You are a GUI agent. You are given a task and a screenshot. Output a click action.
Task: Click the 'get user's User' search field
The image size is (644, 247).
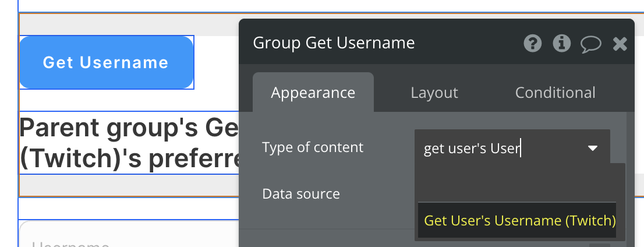coord(495,149)
